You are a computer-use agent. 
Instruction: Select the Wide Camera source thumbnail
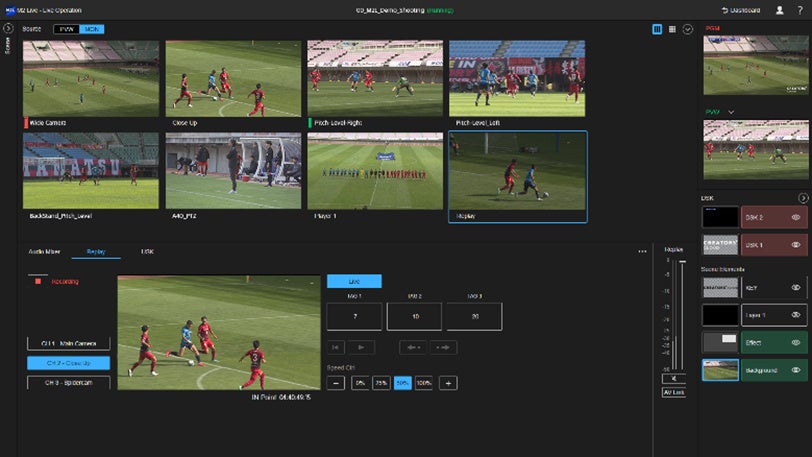(91, 79)
